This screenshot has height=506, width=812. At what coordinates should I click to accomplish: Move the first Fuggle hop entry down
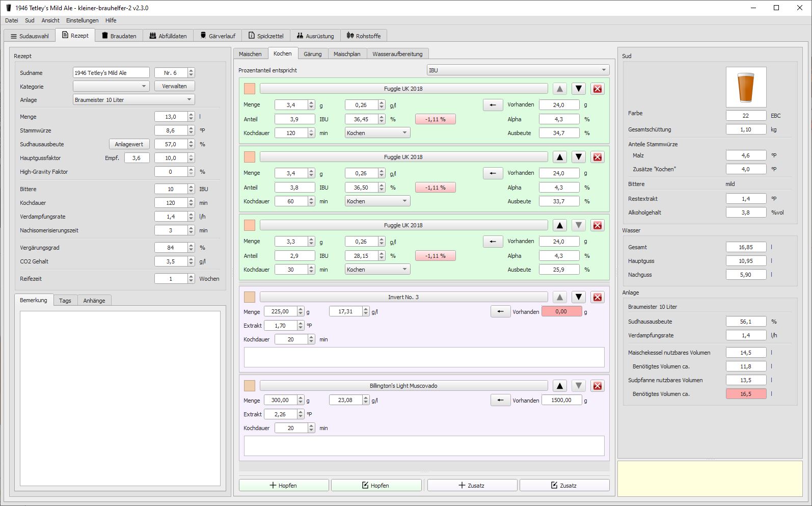pyautogui.click(x=578, y=89)
